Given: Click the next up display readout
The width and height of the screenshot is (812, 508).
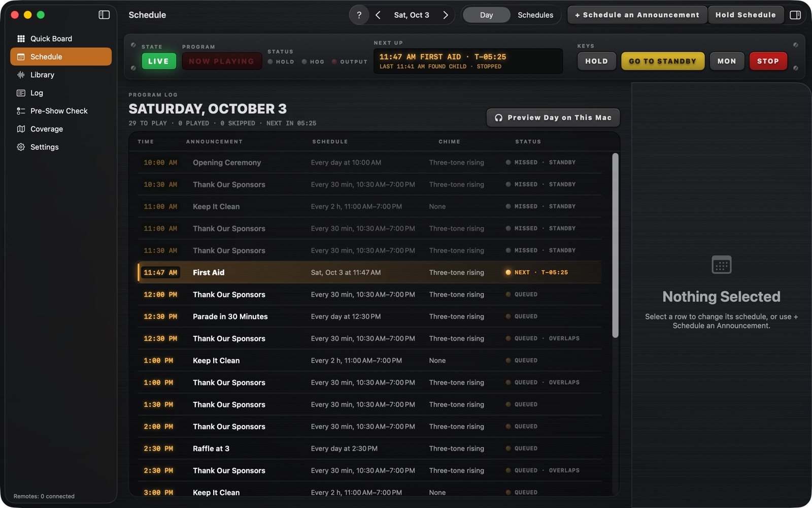Looking at the screenshot, I should [x=468, y=61].
